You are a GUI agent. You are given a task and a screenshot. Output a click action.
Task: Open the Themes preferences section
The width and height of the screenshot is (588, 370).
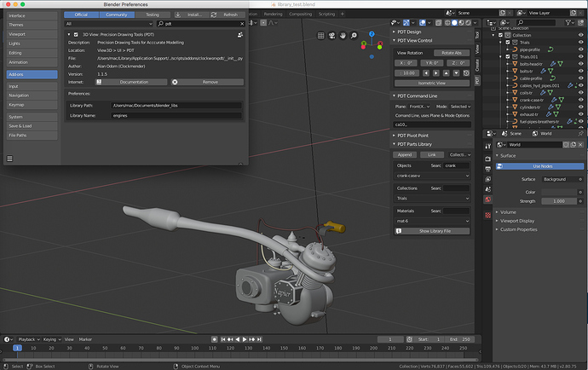32,25
